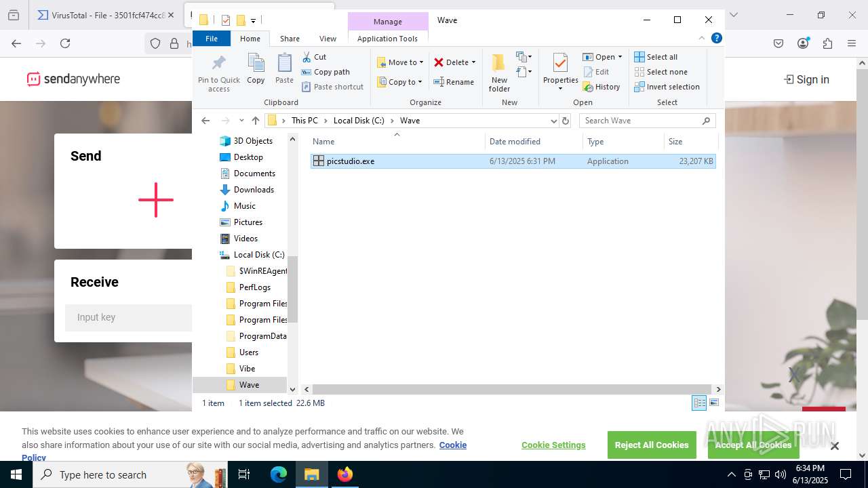Open the Move to dropdown
The image size is (868, 488).
[x=400, y=62]
